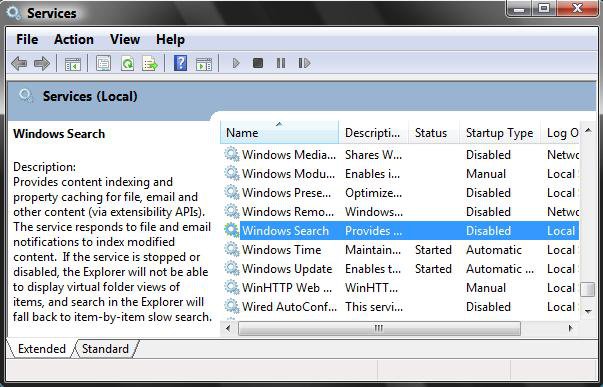
Task: Sort services by Startup Type header
Action: coord(500,133)
